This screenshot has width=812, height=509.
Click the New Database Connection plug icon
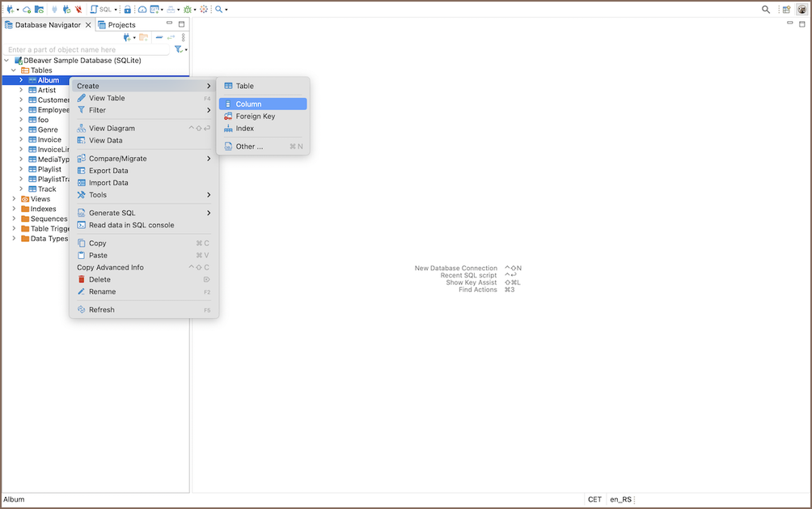[11, 9]
